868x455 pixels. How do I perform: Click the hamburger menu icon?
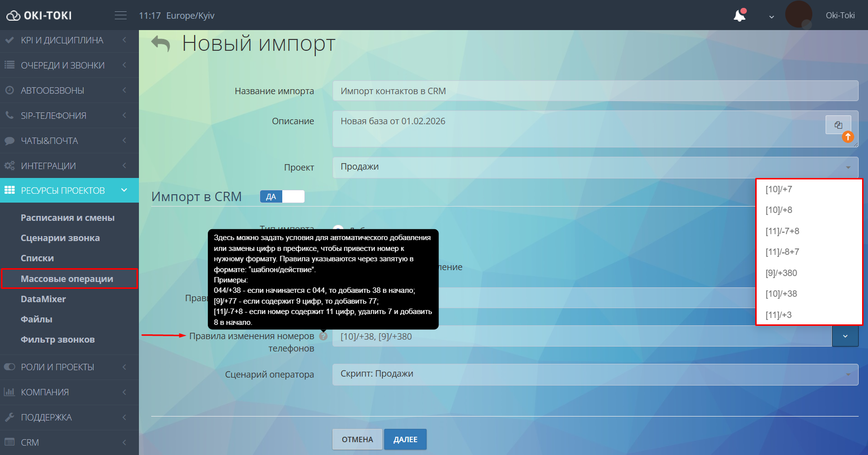(120, 14)
